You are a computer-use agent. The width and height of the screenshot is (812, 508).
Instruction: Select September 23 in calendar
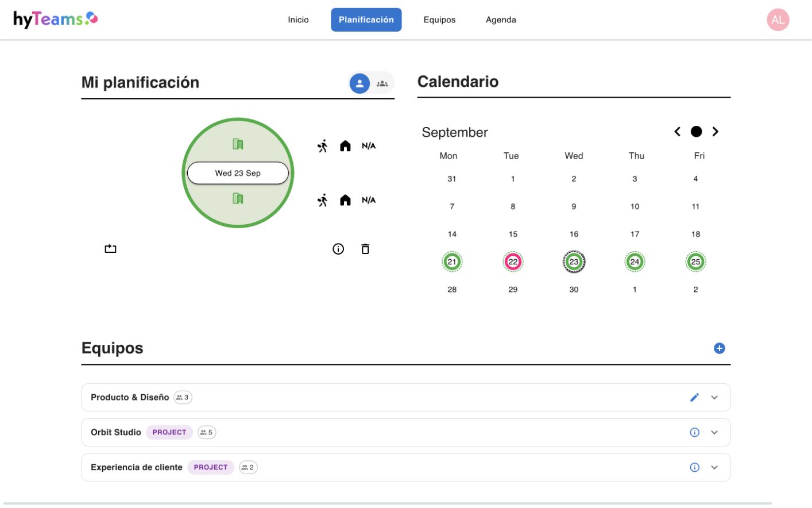(x=574, y=261)
